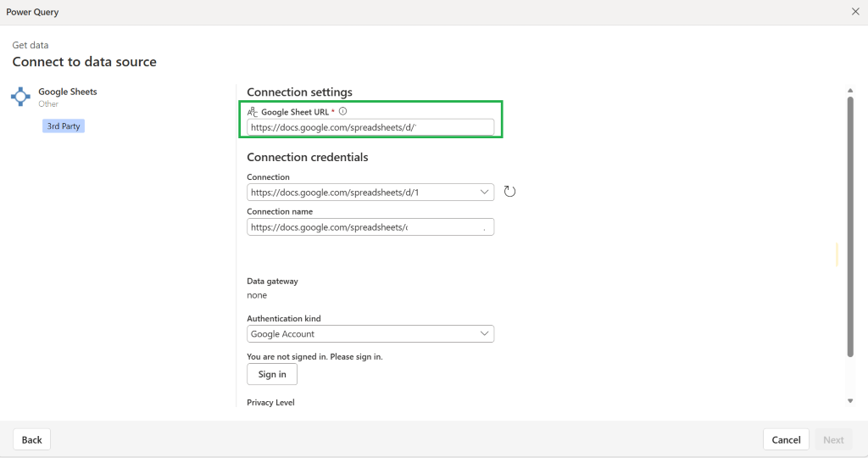Click the Sign in button

point(272,374)
